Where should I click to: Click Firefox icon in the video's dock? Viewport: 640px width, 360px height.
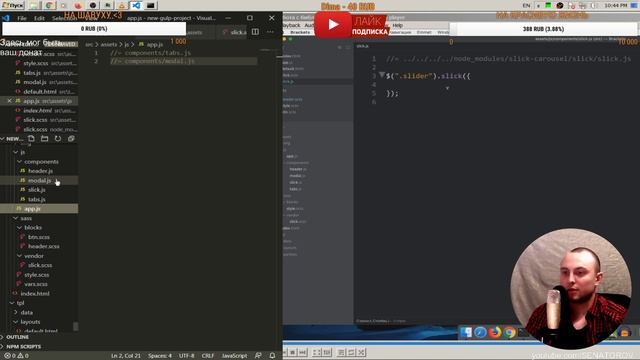[495, 332]
